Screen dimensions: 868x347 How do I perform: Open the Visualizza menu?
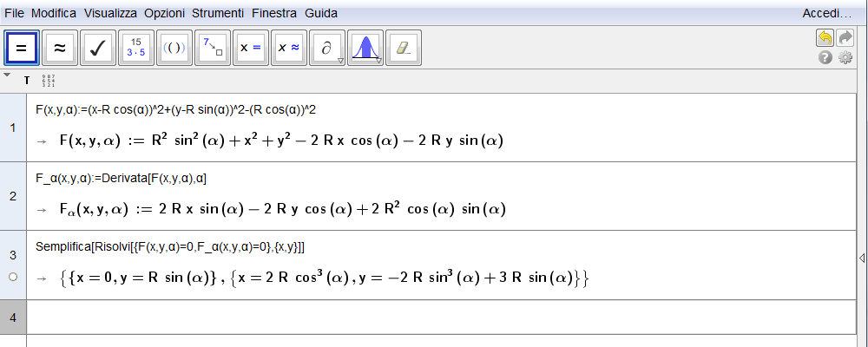point(110,14)
